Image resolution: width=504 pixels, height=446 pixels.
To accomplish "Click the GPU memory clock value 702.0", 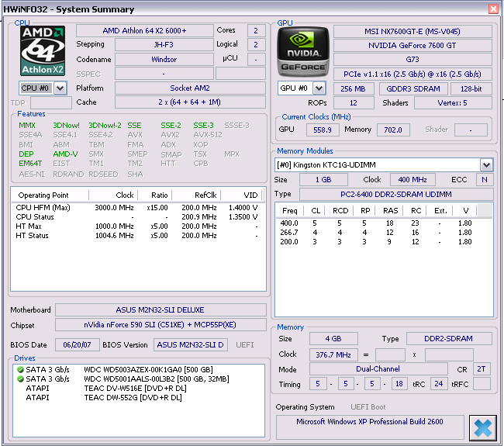I will [393, 130].
